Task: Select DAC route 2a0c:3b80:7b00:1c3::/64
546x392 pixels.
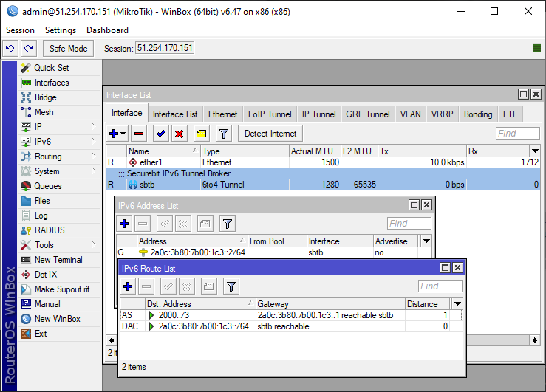Action: click(x=291, y=326)
